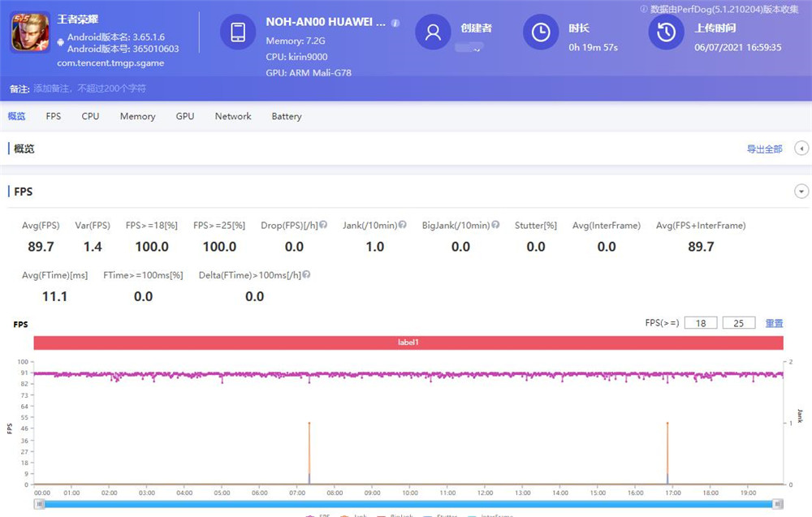Open help icon next to Jank(/10min)
Viewport: 812px width, 517px height.
pyautogui.click(x=403, y=225)
